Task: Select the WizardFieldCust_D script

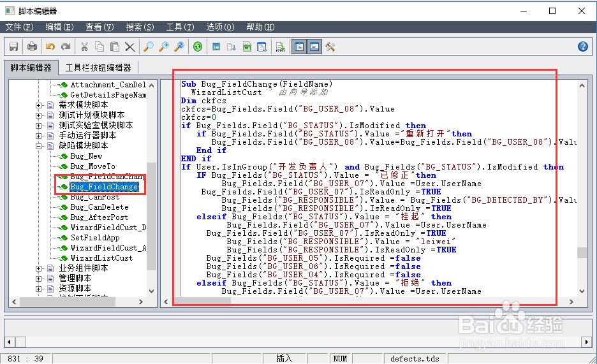Action: tap(108, 228)
